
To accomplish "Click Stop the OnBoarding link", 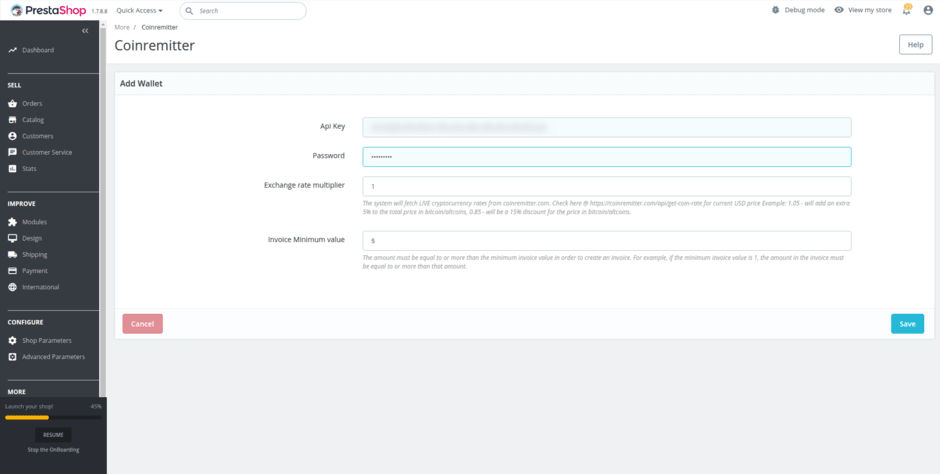I will tap(53, 449).
